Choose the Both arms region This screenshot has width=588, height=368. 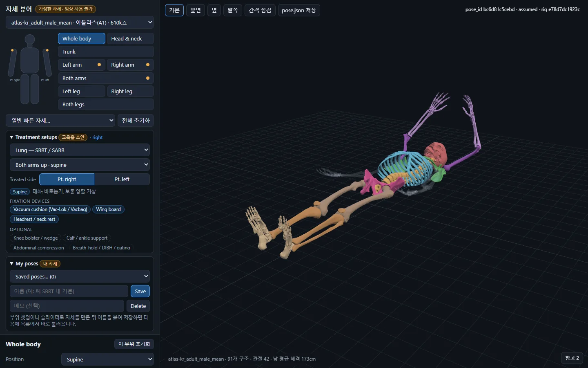click(106, 78)
